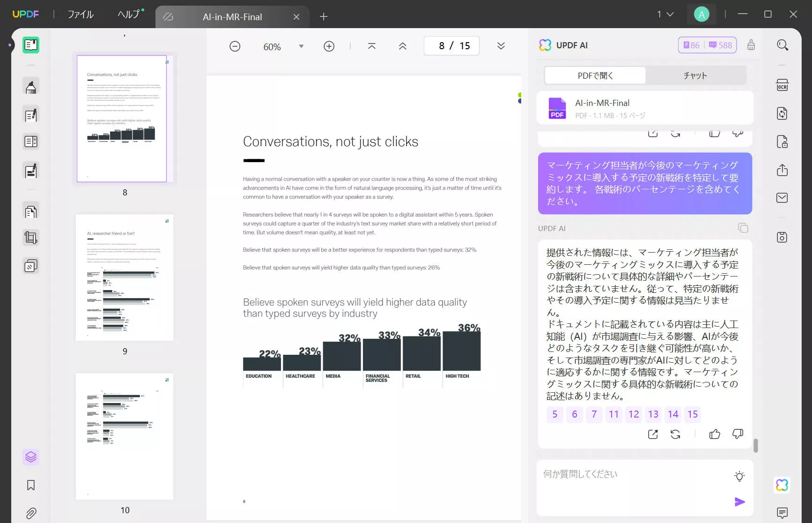Open the Attachments paperclip panel
This screenshot has width=812, height=523.
[31, 513]
